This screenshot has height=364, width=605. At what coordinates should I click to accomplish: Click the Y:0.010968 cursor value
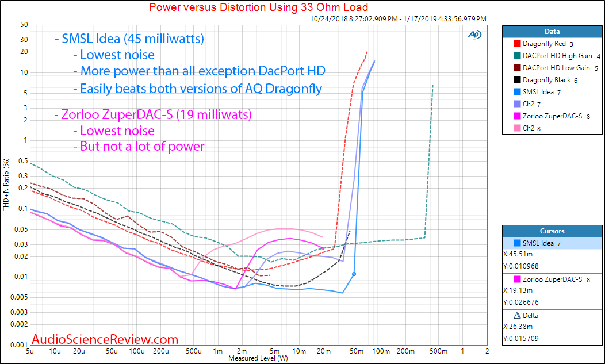pos(520,266)
